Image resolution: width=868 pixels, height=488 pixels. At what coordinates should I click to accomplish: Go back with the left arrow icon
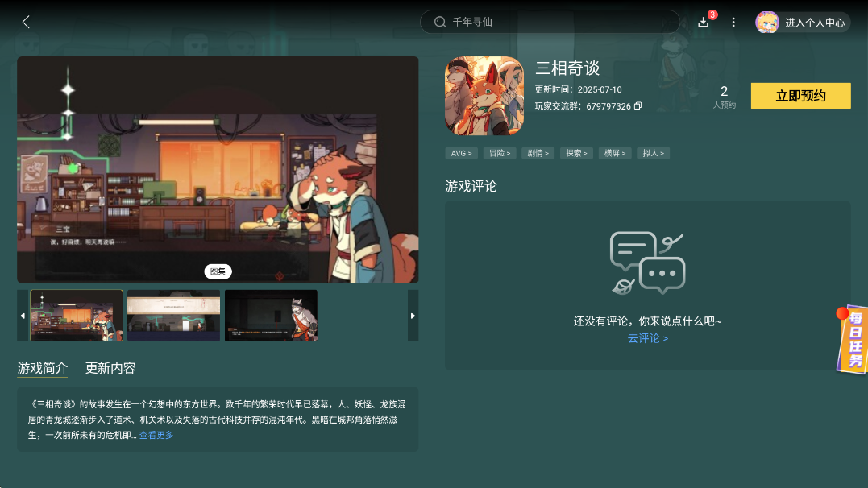26,22
